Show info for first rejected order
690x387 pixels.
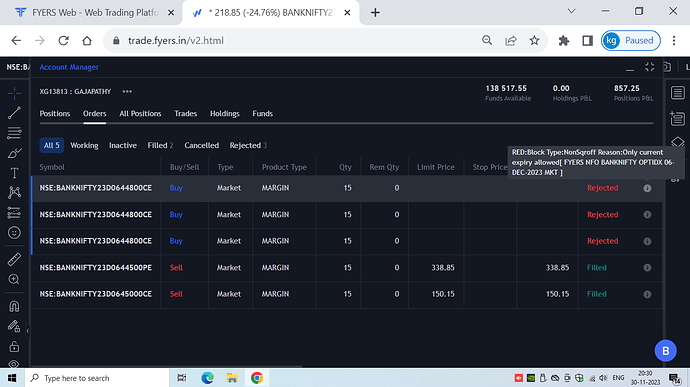point(647,188)
